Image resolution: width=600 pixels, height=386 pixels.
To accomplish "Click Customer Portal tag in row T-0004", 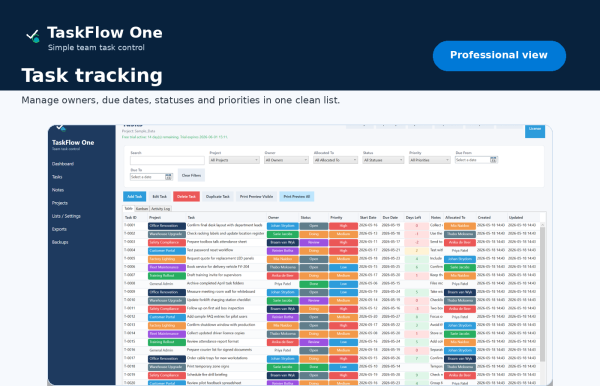I will (167, 251).
